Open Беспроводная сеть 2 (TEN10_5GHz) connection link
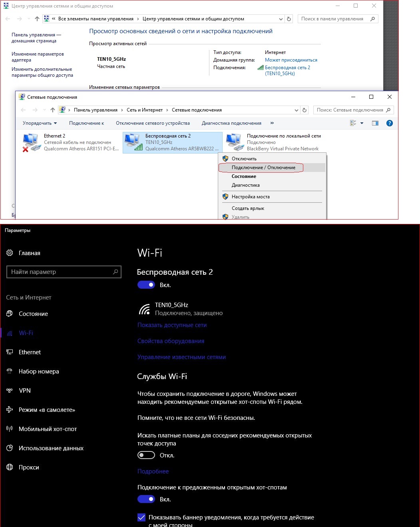Screen dimensions: 420x527 tap(287, 70)
